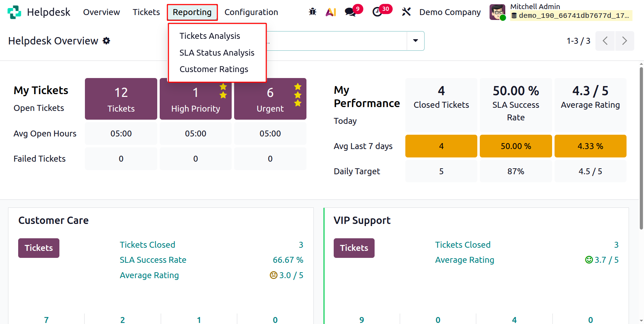Click the Helpdesk Overview gear icon
Screen dimensions: 644x324
click(107, 41)
